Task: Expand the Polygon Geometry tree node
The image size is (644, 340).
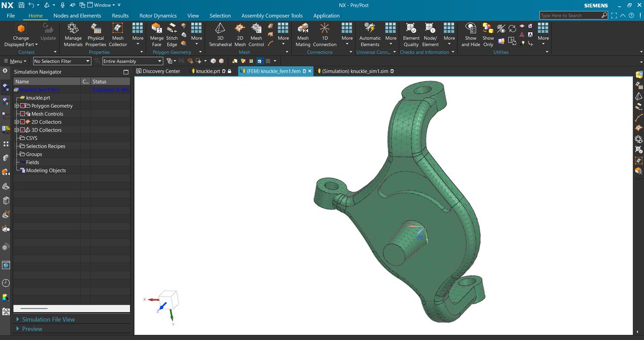Action: pos(17,106)
